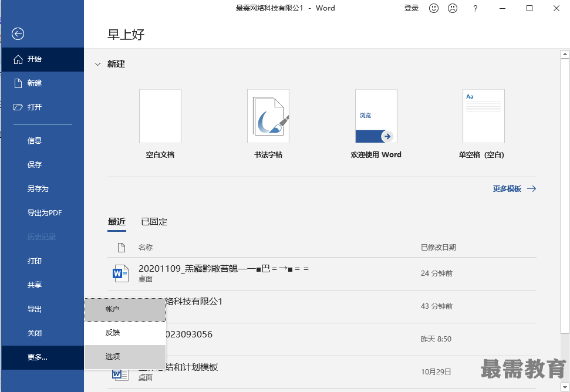Click the Word icon for 工作总结和计划模板 row
This screenshot has width=570, height=392.
tap(120, 374)
